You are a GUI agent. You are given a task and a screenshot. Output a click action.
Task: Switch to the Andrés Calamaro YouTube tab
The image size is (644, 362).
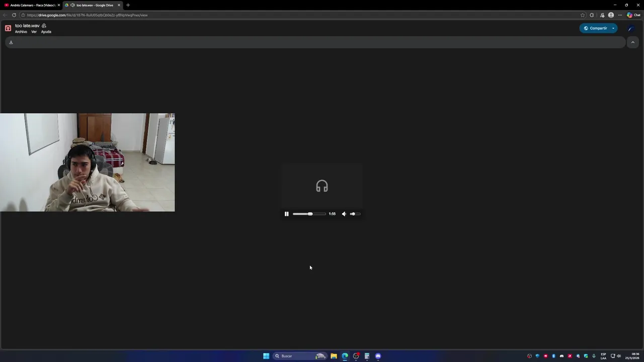tap(32, 5)
